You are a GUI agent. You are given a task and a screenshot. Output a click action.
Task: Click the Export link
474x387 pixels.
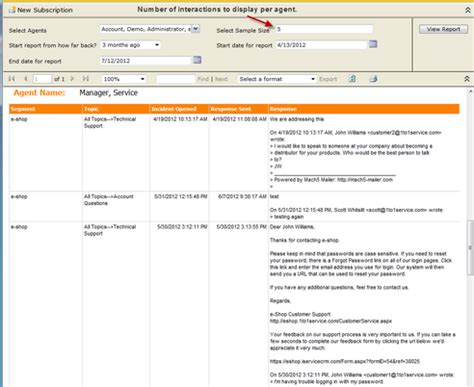(328, 79)
